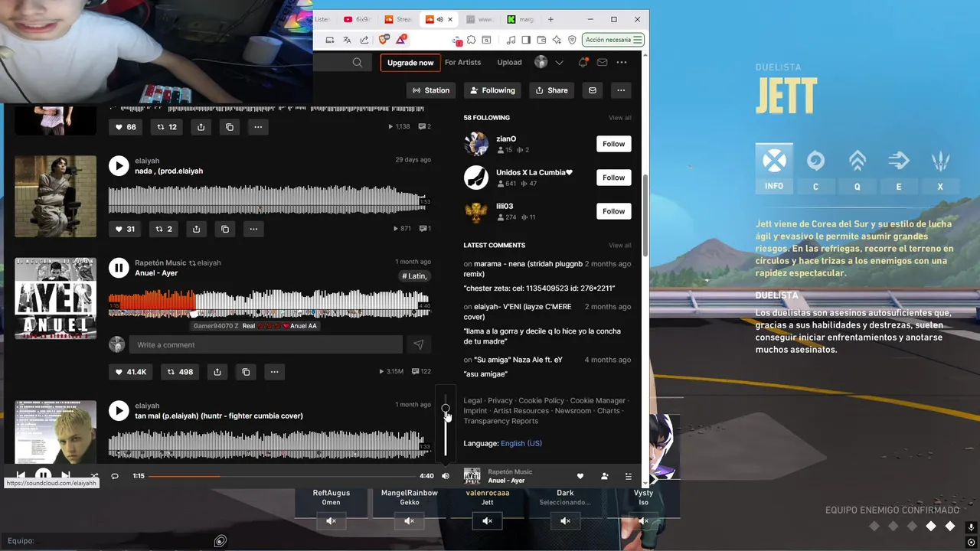Click Upgrade now button
980x551 pixels.
tap(410, 63)
